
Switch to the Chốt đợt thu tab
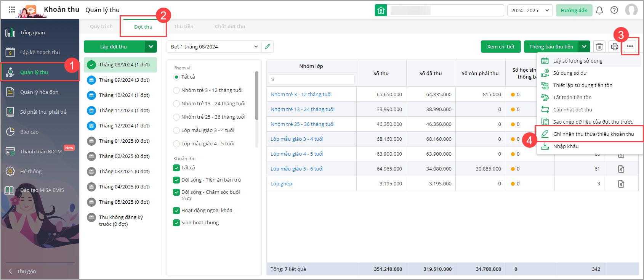click(x=230, y=27)
